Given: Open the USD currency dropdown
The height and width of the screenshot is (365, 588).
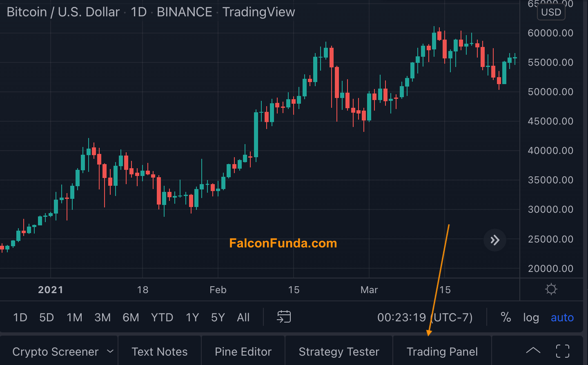Looking at the screenshot, I should click(x=551, y=12).
